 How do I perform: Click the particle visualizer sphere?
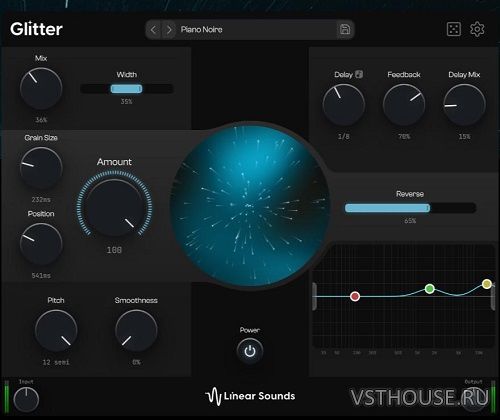click(250, 206)
